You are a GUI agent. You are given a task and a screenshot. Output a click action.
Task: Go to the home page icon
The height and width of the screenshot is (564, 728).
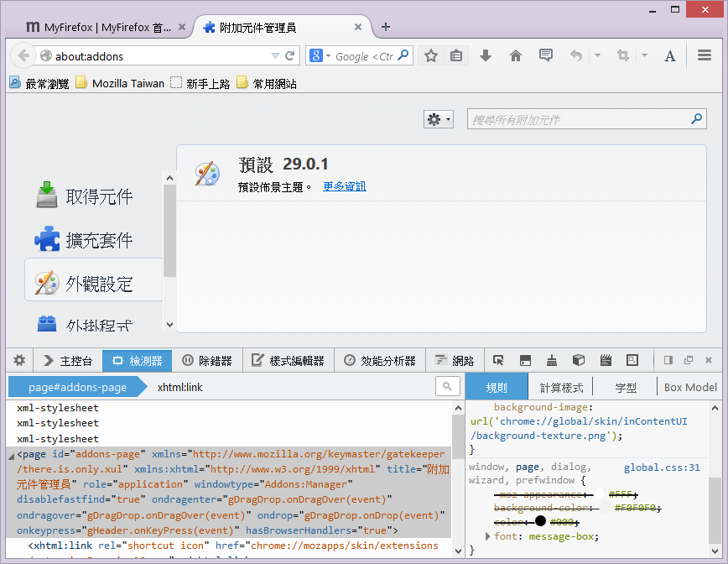point(516,56)
